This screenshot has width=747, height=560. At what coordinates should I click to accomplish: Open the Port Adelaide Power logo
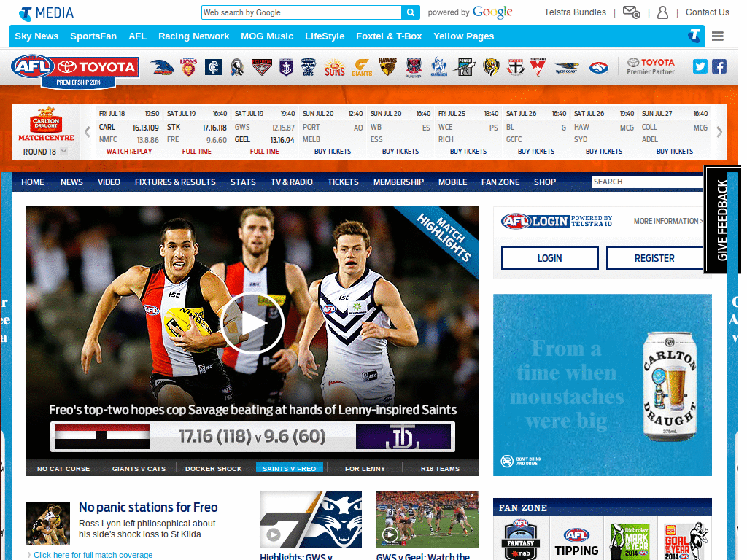(x=465, y=67)
